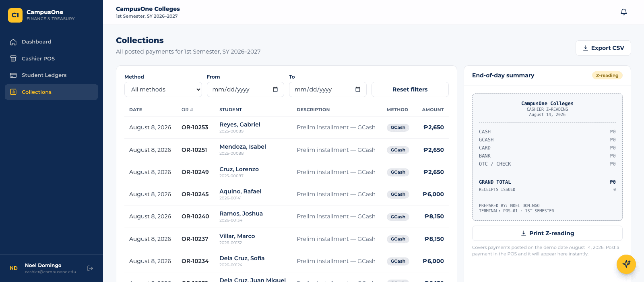
Task: Click the Cashier POS register icon
Action: tap(13, 59)
